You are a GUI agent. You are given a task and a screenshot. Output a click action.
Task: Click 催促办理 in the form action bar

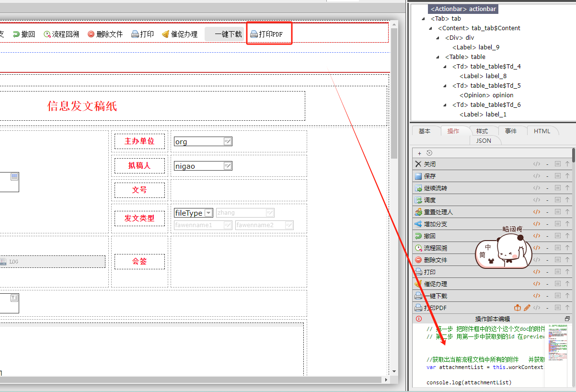(180, 34)
